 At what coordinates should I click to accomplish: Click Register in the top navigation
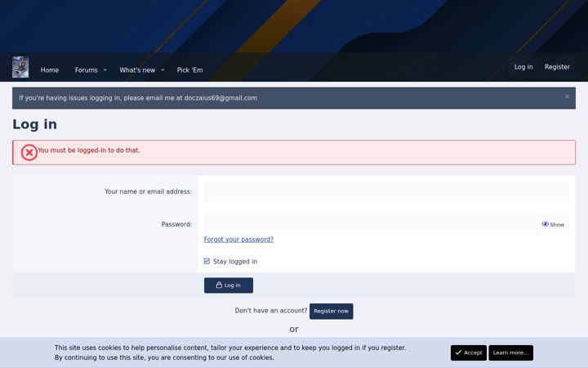(557, 67)
